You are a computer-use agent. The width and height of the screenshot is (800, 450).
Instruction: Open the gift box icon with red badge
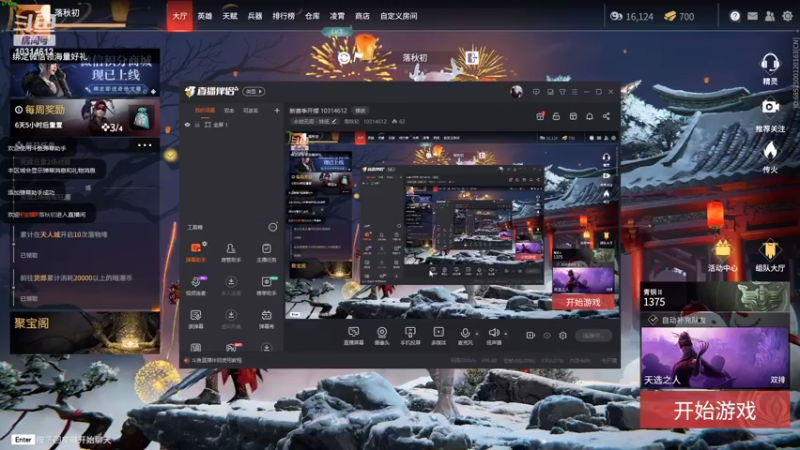click(x=540, y=116)
